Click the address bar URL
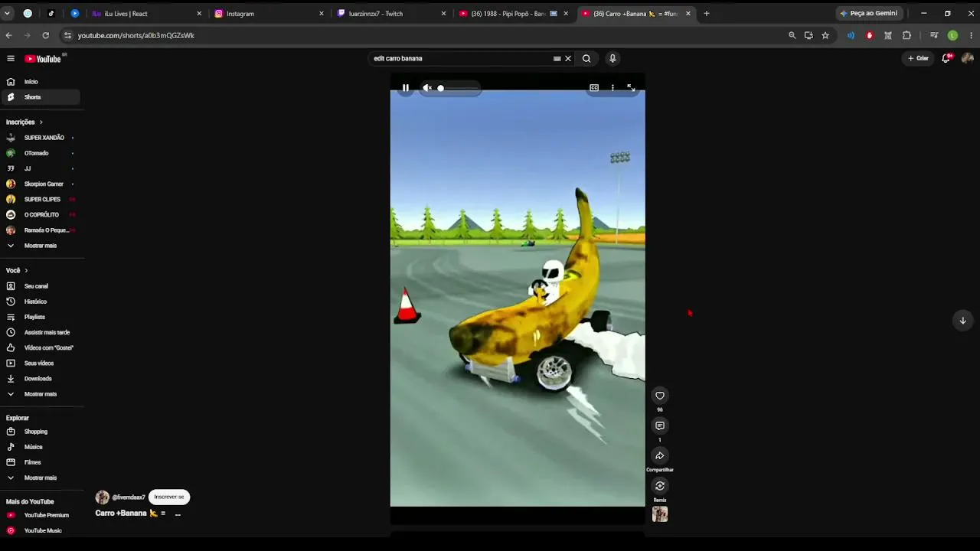The height and width of the screenshot is (551, 980). [136, 35]
